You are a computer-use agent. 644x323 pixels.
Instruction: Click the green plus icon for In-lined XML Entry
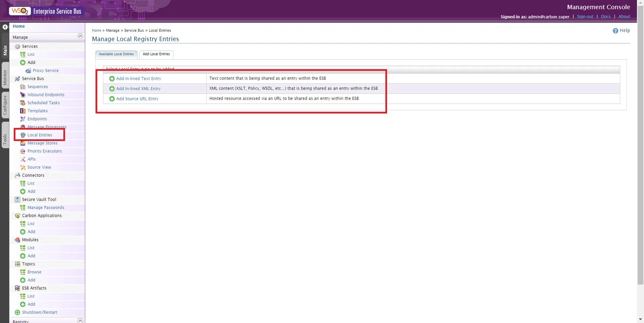[112, 89]
